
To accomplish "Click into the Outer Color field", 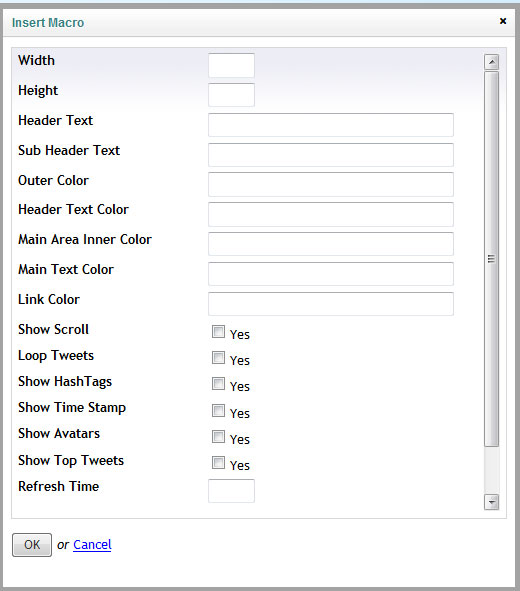I will coord(331,184).
